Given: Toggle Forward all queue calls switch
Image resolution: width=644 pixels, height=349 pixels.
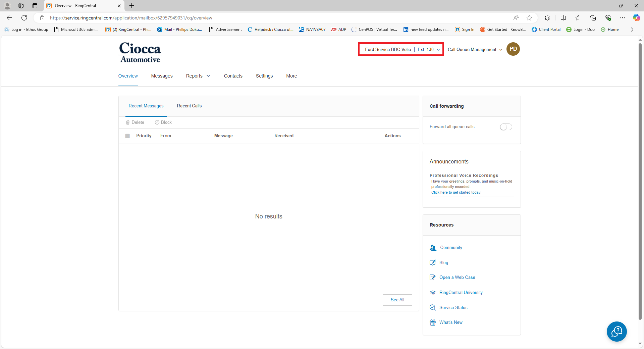Looking at the screenshot, I should [x=506, y=127].
